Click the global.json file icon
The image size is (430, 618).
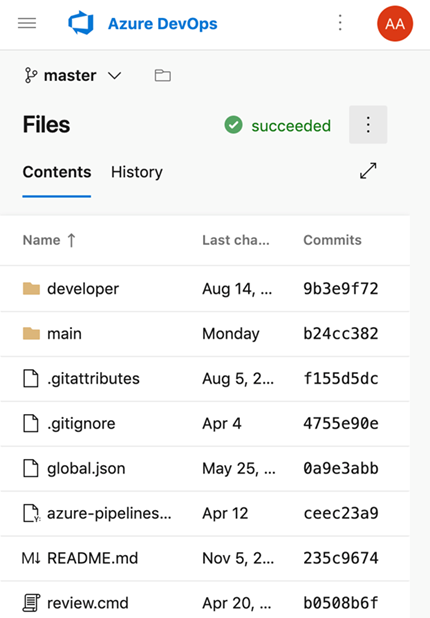pyautogui.click(x=31, y=468)
